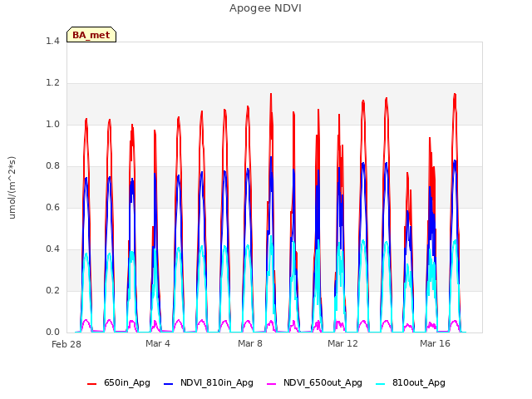Click the 1.4 y-axis tick label
This screenshot has width=532, height=399.
pos(52,41)
